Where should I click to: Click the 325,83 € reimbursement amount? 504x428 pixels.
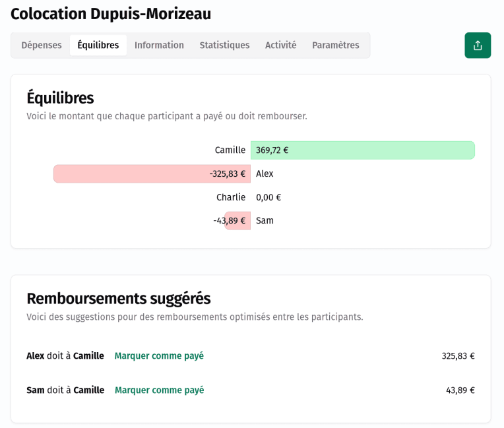(x=458, y=356)
